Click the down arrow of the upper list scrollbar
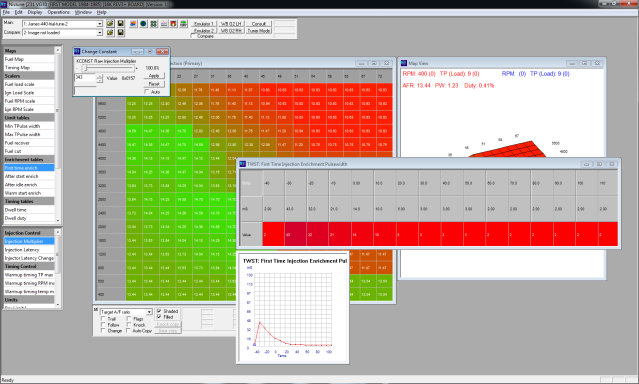The image size is (639, 384). point(57,221)
